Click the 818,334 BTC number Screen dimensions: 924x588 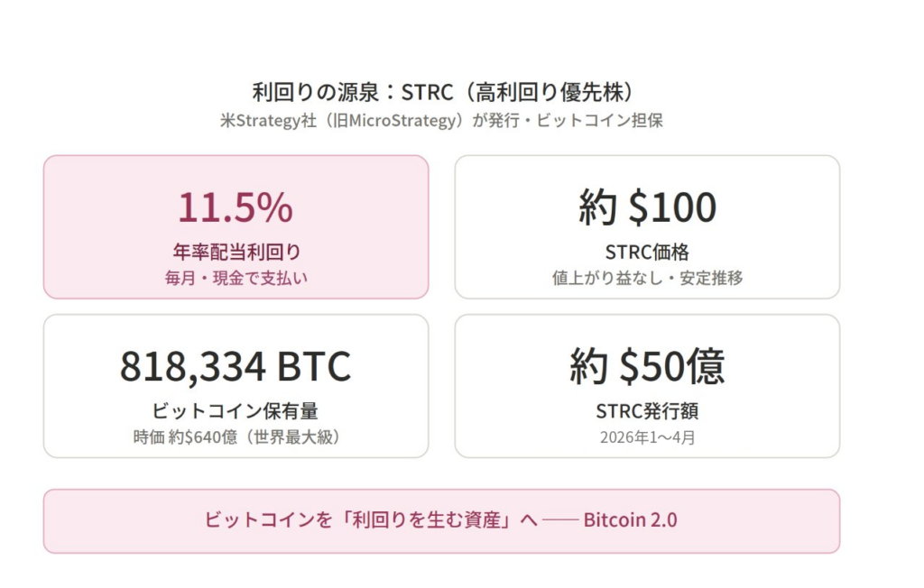[x=236, y=366]
